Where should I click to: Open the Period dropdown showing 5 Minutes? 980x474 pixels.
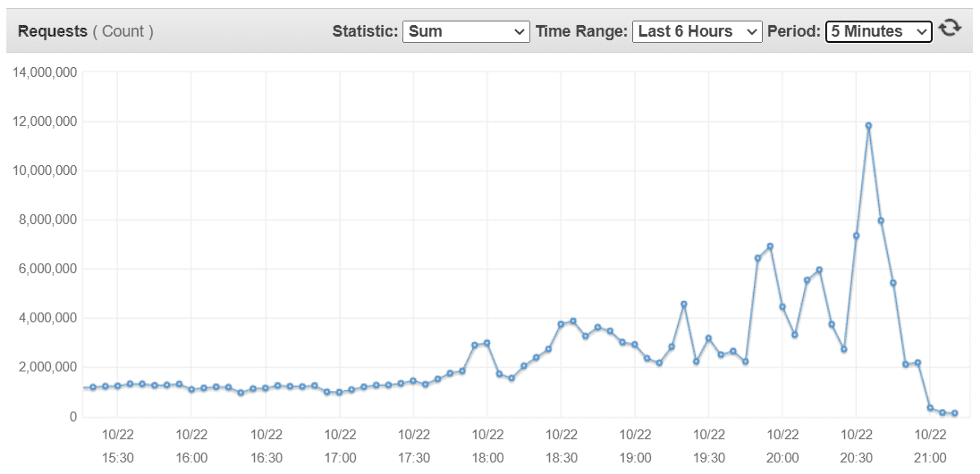pyautogui.click(x=879, y=31)
